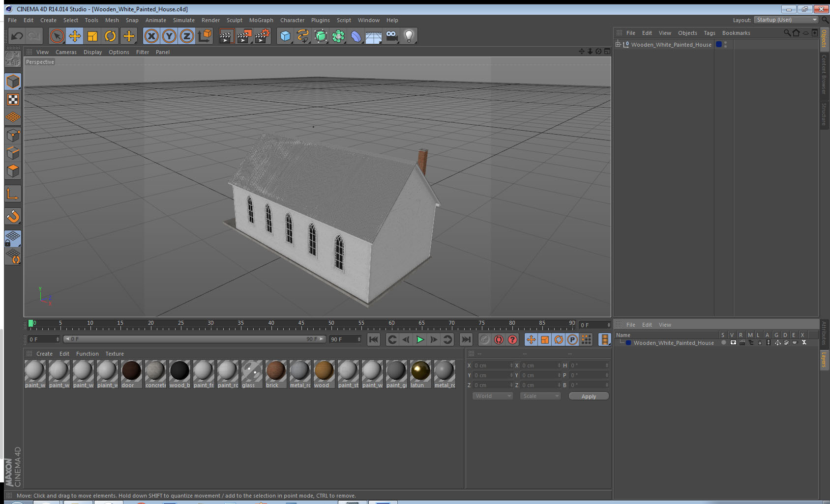Open the Simulate menu
Viewport: 830px width, 504px height.
(x=183, y=20)
